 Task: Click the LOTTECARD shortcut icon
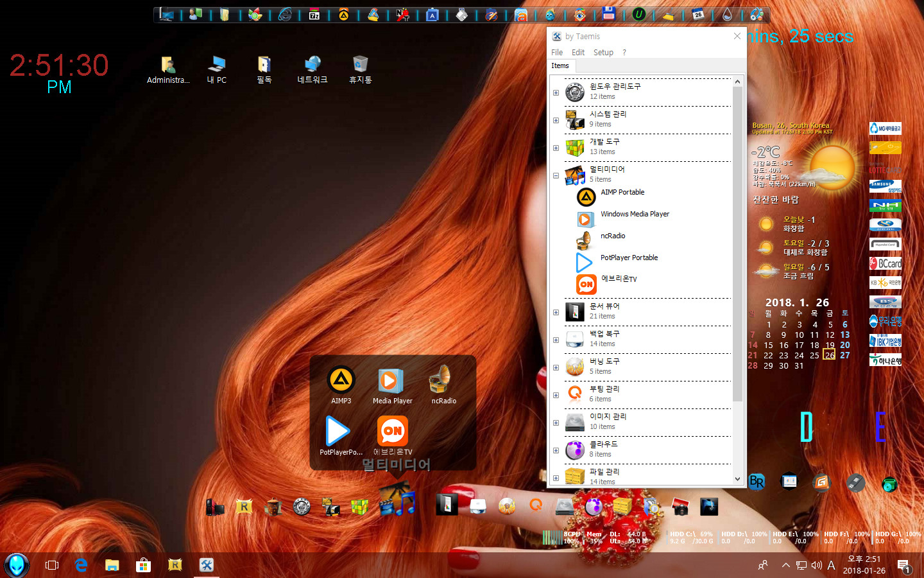point(886,168)
